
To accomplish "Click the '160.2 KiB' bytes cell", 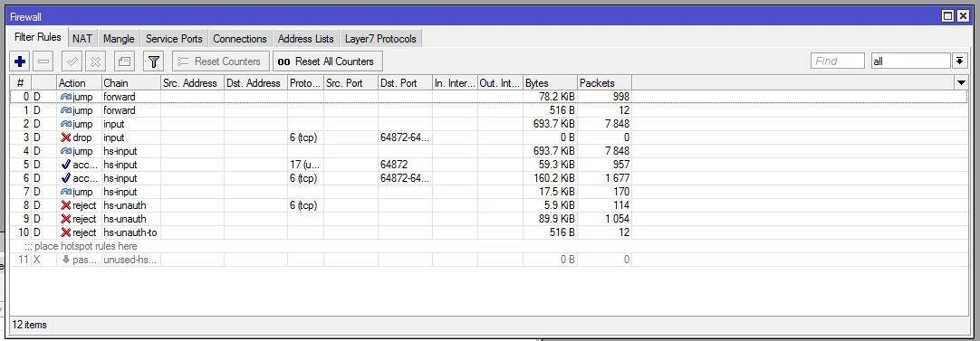I will 550,178.
